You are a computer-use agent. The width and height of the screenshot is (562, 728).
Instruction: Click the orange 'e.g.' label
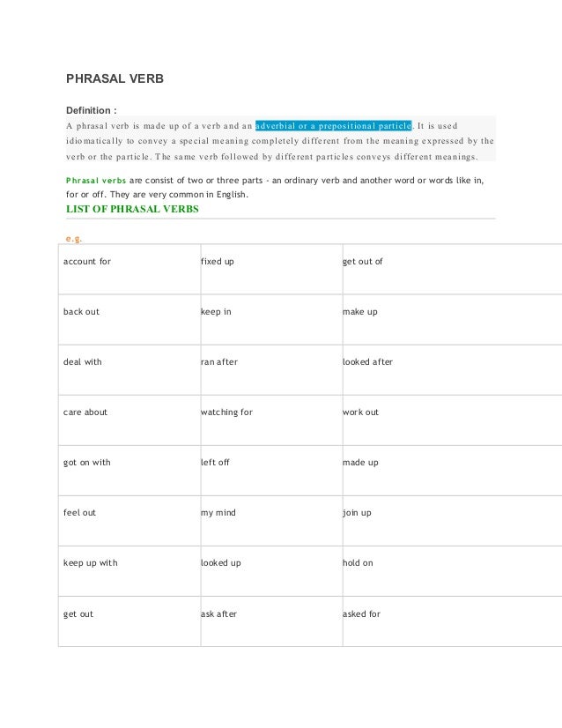click(x=74, y=239)
